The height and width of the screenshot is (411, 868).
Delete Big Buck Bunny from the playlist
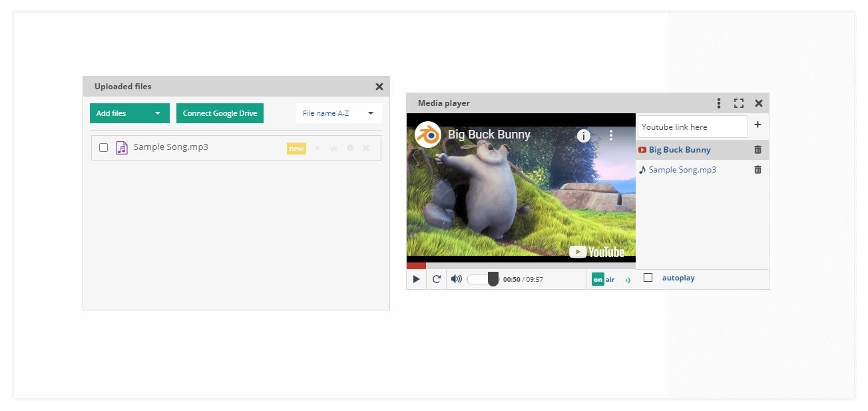(x=758, y=150)
